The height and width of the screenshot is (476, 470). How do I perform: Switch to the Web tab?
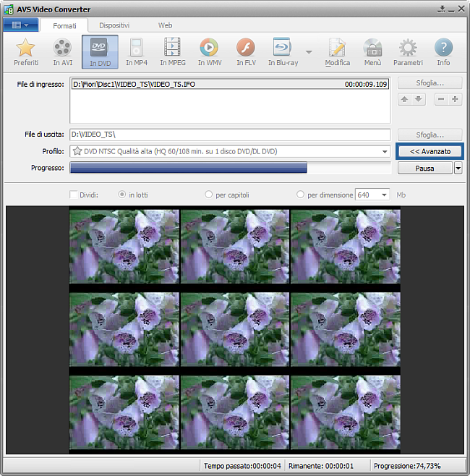(x=165, y=25)
